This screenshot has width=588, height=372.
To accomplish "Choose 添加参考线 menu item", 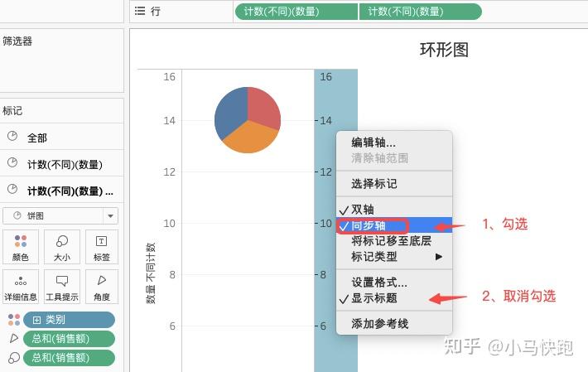I will coord(394,324).
